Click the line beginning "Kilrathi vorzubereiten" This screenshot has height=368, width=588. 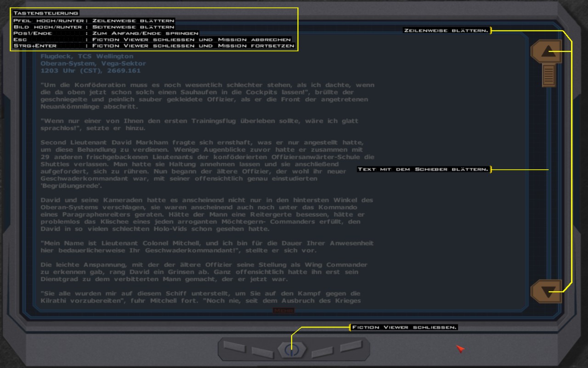coord(200,301)
